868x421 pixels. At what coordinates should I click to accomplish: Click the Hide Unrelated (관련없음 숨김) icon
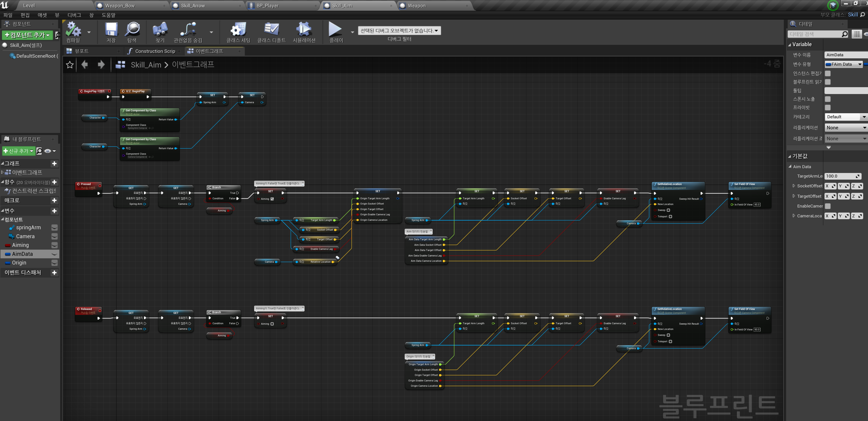point(188,29)
